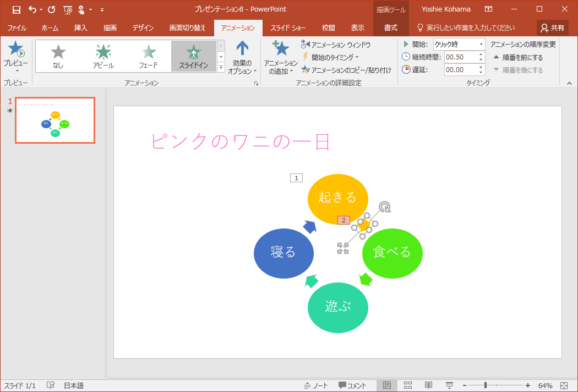Click animation order tag 1

[x=296, y=178]
